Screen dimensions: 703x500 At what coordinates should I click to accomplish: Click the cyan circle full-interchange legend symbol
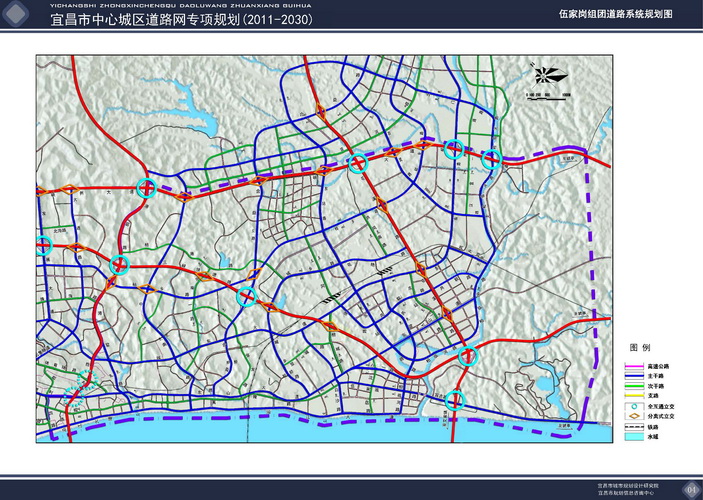pyautogui.click(x=632, y=407)
